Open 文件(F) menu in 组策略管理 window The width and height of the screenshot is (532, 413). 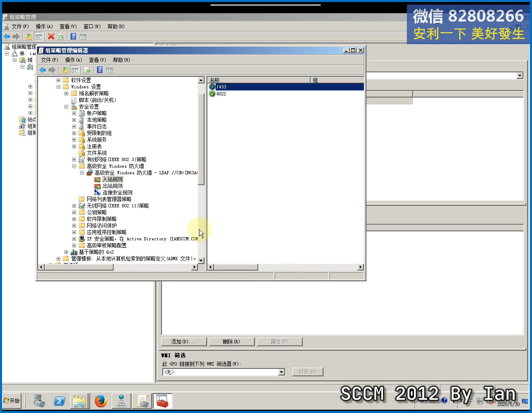pos(20,26)
